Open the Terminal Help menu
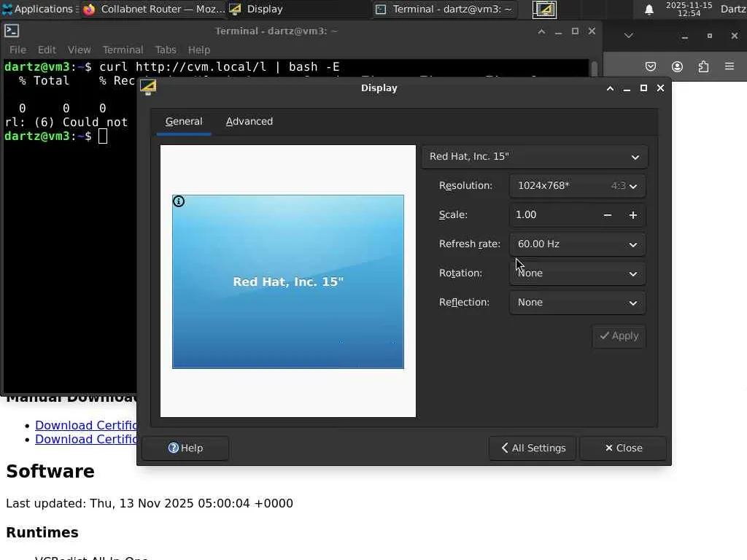The image size is (747, 560). (x=198, y=50)
